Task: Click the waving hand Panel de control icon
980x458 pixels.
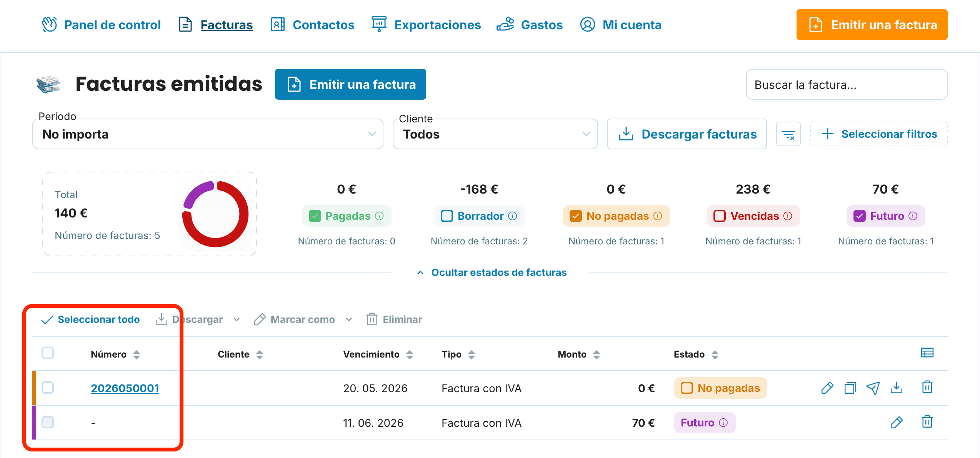Action: pyautogui.click(x=49, y=25)
